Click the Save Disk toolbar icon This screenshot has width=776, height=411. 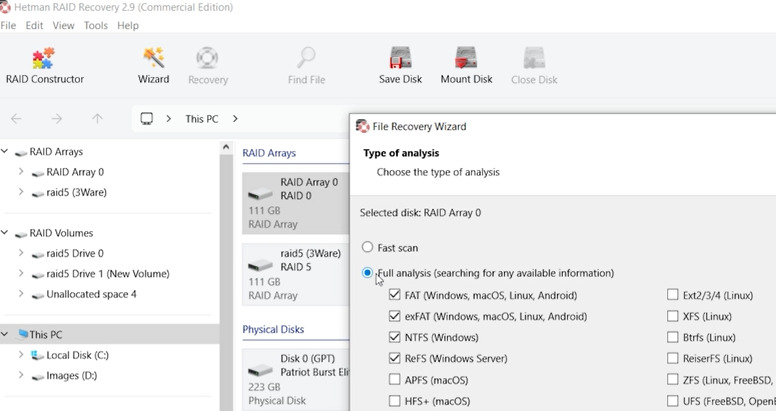[x=400, y=58]
